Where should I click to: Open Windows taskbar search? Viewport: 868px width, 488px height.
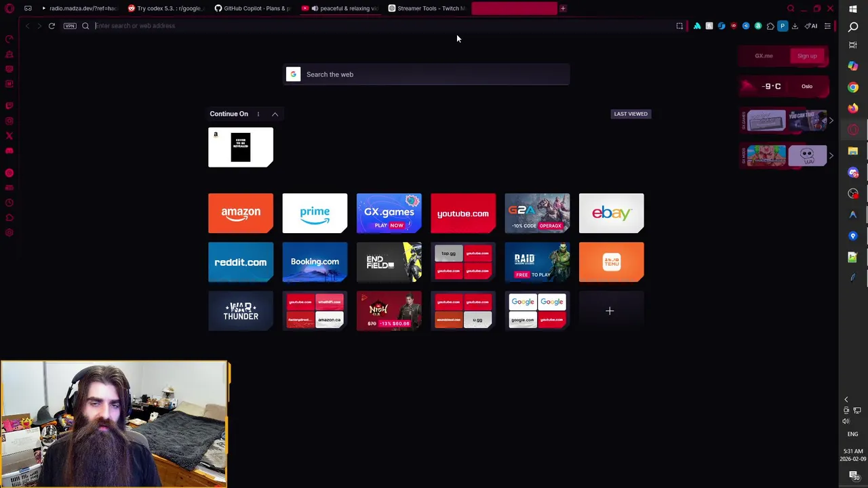853,26
